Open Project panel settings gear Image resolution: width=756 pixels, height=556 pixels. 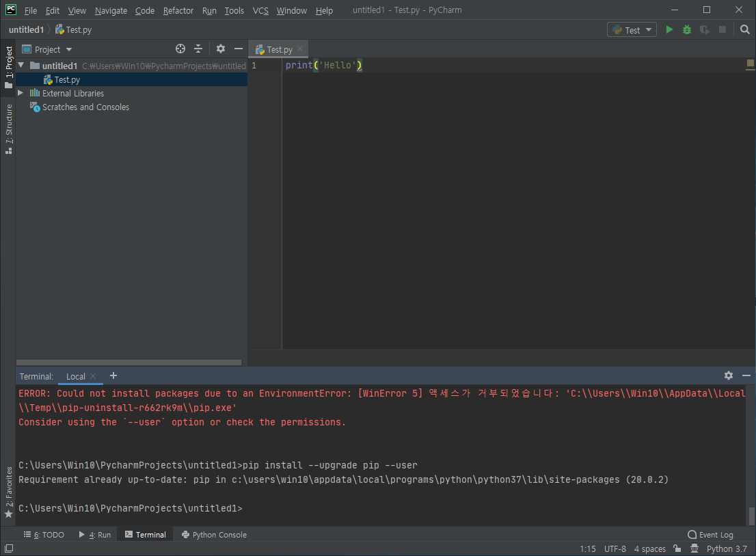pyautogui.click(x=220, y=49)
